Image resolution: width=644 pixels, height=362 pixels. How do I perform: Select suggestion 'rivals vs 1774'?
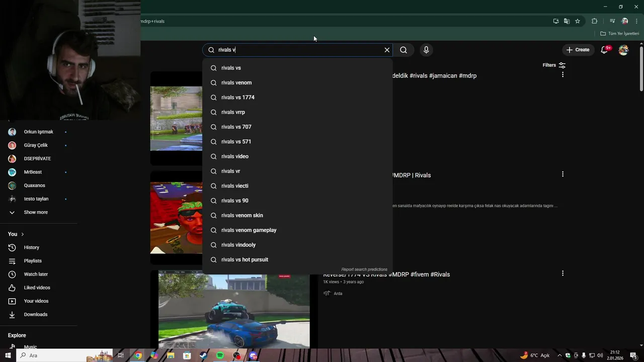(x=297, y=98)
